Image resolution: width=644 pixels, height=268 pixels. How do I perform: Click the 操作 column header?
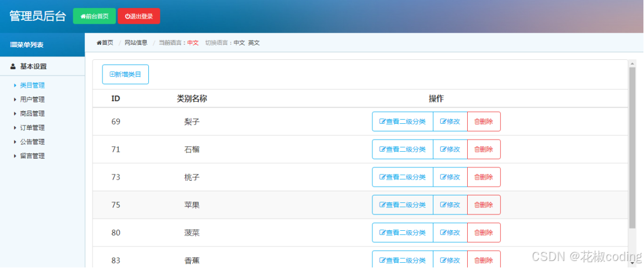(x=436, y=98)
